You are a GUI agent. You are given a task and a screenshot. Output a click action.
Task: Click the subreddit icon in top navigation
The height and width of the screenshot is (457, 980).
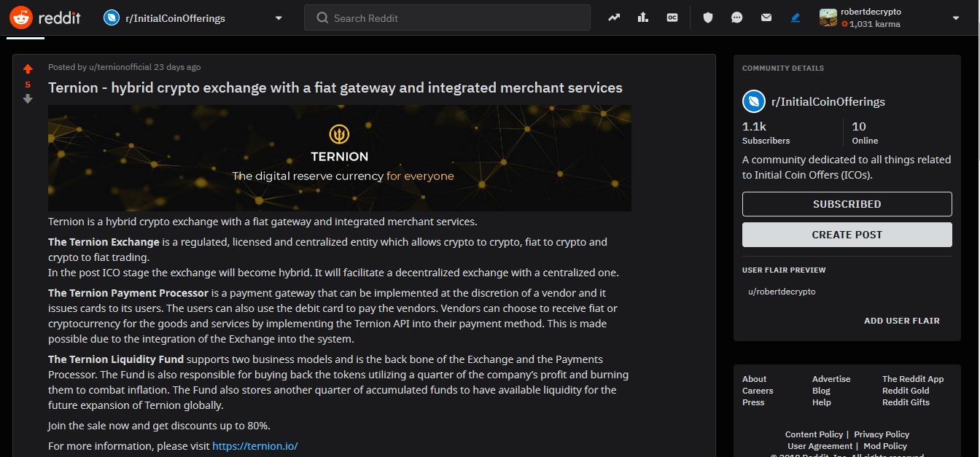[x=112, y=18]
